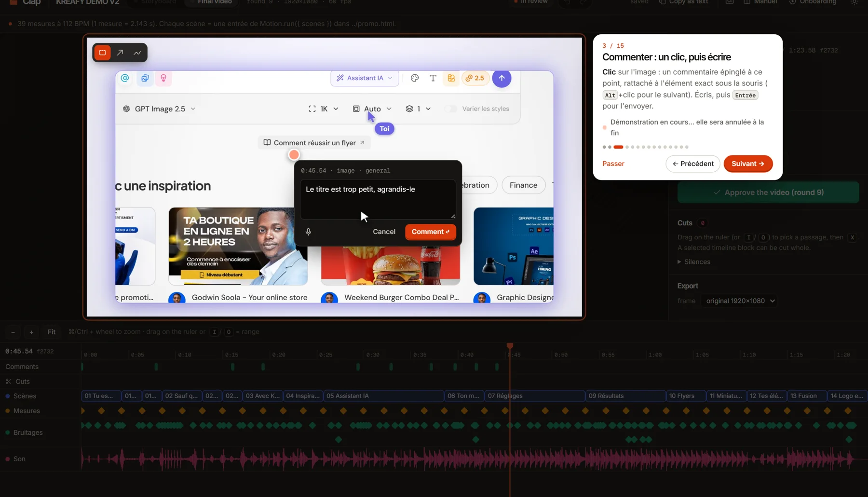Toggle the Varier les styles switch
Image resolution: width=868 pixels, height=497 pixels.
[450, 109]
